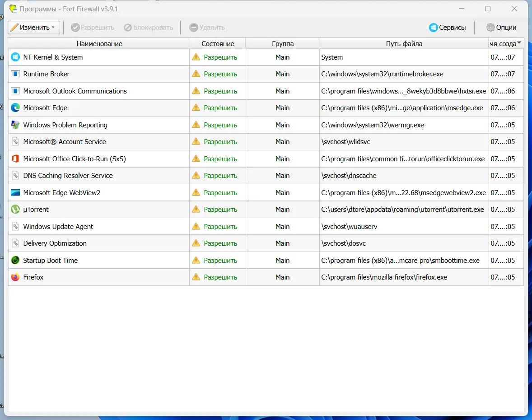Select the Microsoft® Account Service name
The width and height of the screenshot is (532, 420).
(x=65, y=142)
